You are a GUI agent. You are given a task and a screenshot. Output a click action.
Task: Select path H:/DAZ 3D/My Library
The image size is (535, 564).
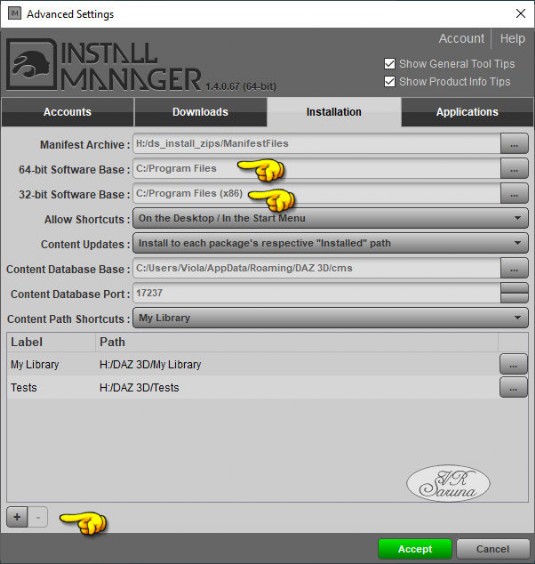(150, 364)
